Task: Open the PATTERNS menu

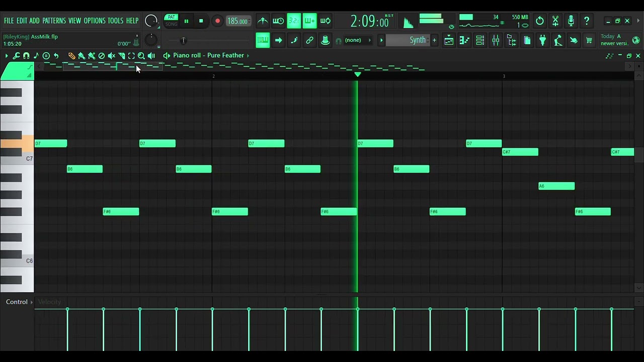Action: tap(54, 21)
